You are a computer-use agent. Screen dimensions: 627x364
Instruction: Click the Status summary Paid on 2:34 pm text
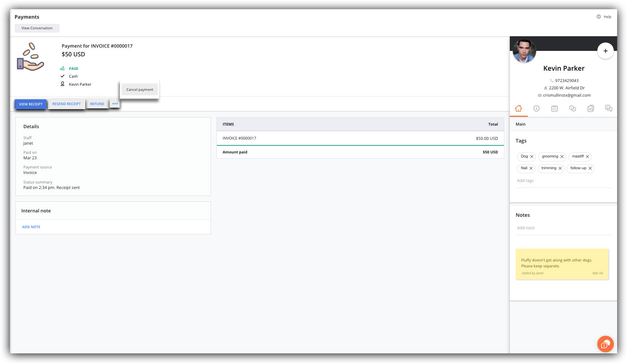(52, 187)
